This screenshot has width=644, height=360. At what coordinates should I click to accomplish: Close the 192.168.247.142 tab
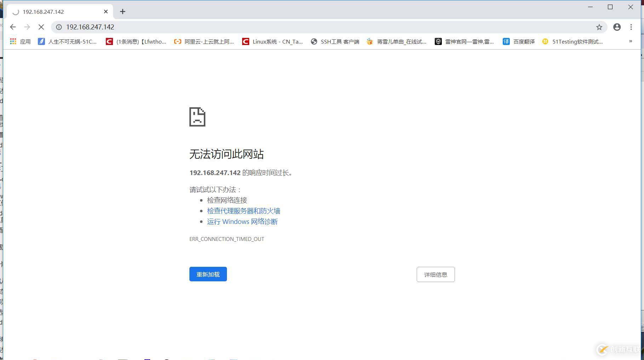tap(106, 12)
